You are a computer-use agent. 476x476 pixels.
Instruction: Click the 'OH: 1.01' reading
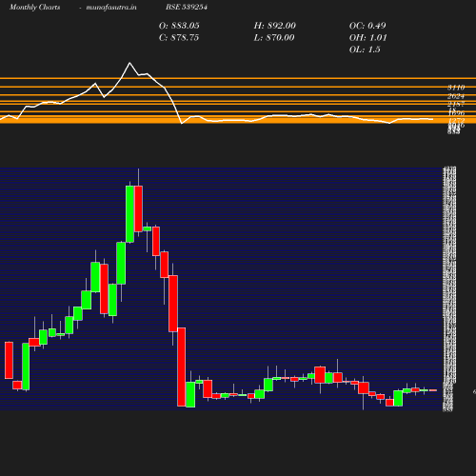[368, 38]
